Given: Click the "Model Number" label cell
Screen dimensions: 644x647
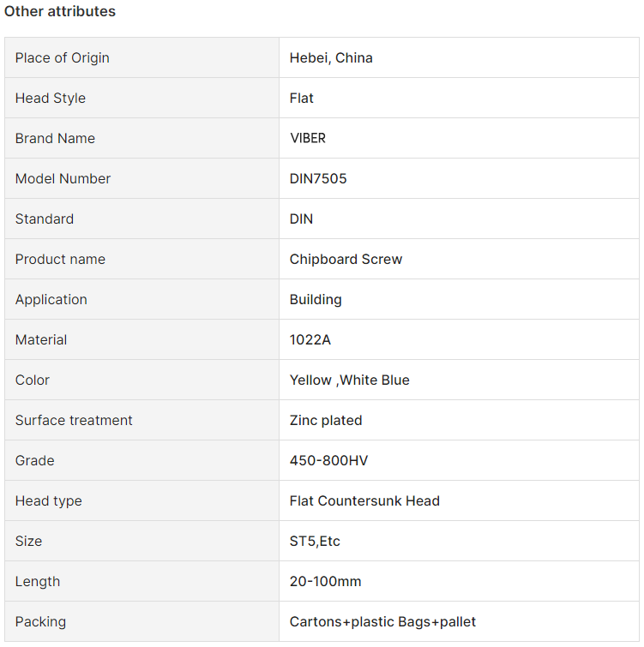Looking at the screenshot, I should [x=141, y=178].
